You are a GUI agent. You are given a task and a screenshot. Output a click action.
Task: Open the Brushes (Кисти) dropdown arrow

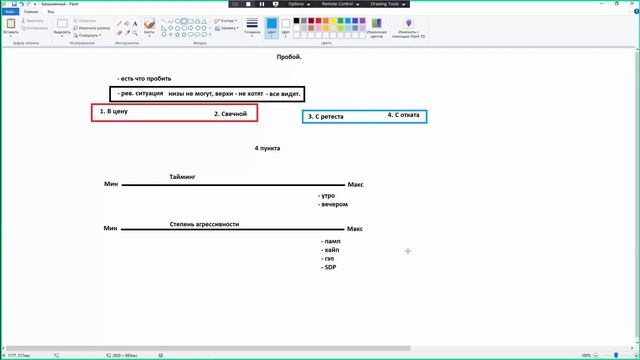[149, 36]
